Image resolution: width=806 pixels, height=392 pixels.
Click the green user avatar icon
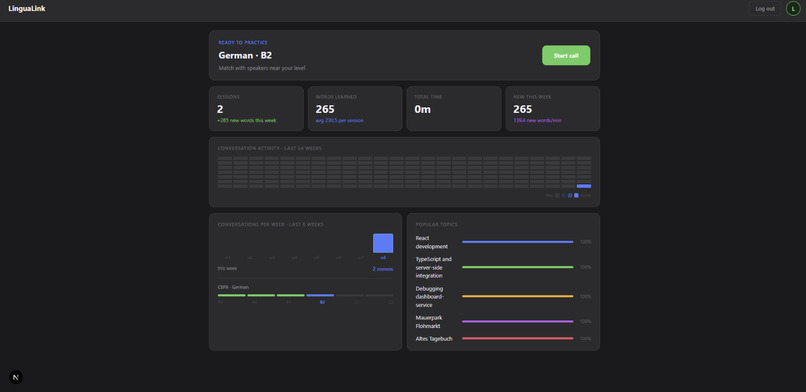793,9
